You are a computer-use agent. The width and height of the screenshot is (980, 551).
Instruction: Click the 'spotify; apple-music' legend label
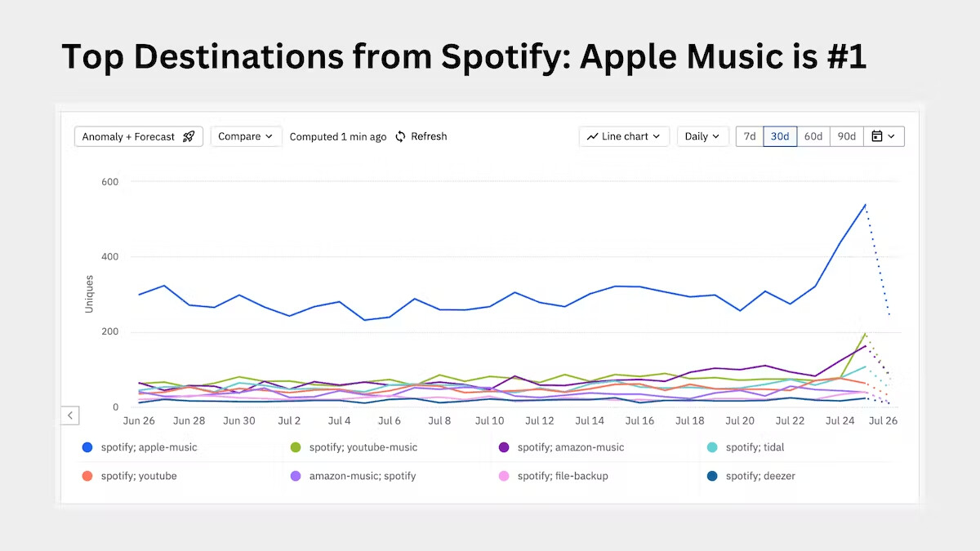[149, 447]
